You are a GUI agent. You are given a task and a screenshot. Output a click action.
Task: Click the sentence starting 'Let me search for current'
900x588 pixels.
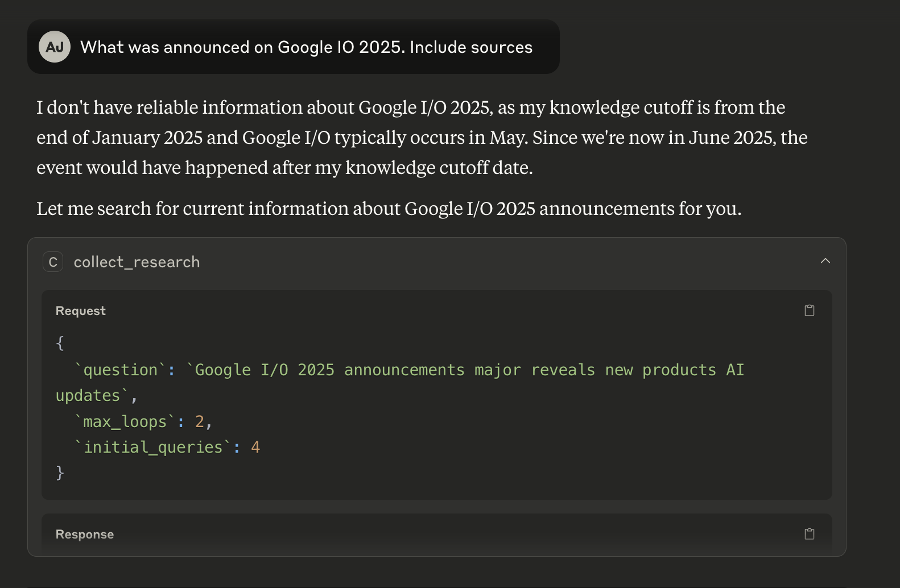coord(389,209)
